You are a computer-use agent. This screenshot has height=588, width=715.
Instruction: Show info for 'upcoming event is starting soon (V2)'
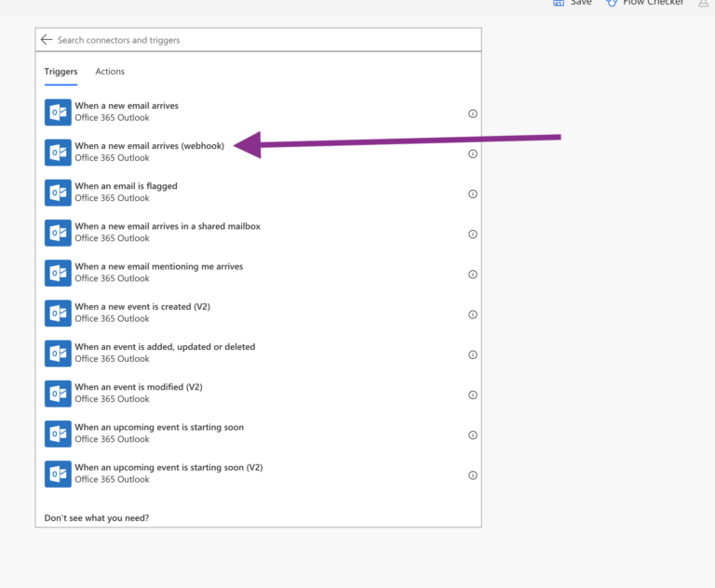pyautogui.click(x=473, y=474)
